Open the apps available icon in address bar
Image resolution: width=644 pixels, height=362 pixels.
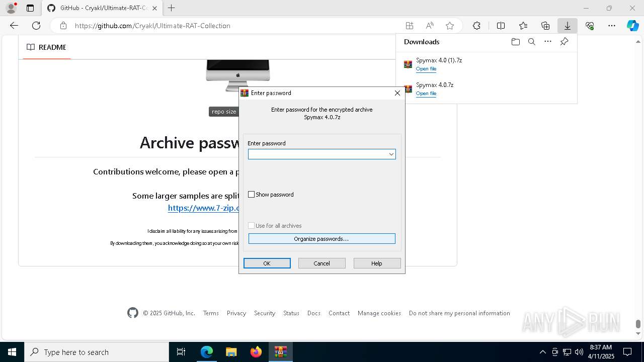click(410, 26)
